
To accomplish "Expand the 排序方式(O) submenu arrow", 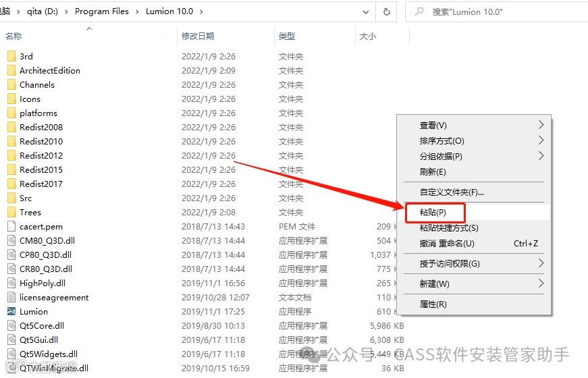I will [541, 140].
